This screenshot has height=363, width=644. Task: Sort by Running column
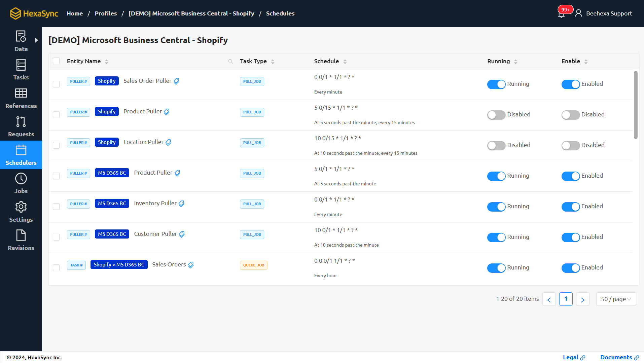(x=515, y=62)
